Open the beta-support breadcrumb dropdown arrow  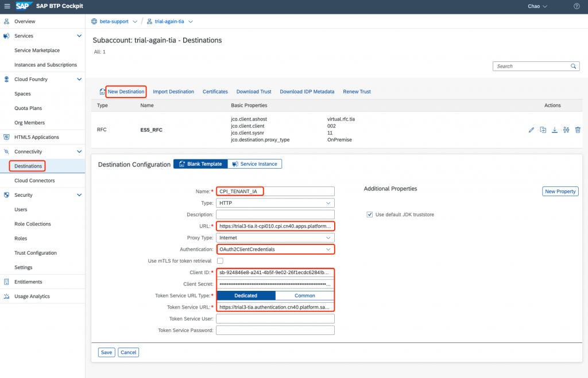[135, 22]
